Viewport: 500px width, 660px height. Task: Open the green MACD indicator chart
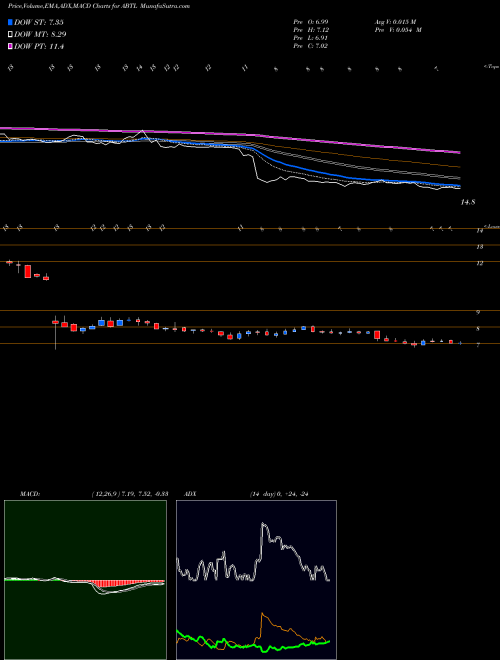tap(85, 580)
